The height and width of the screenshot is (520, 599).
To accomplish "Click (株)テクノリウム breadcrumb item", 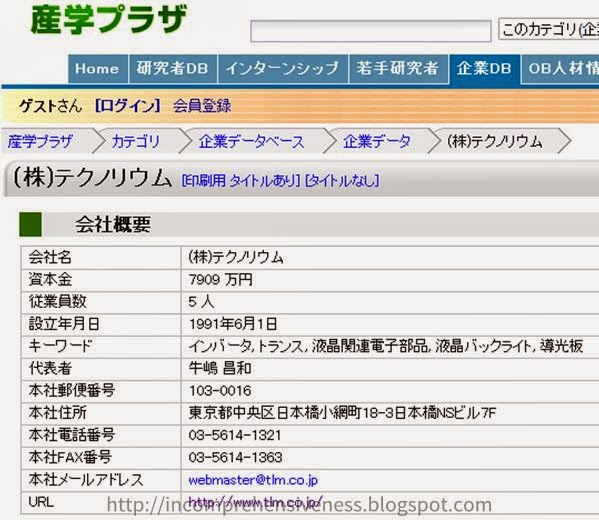I will (x=495, y=142).
